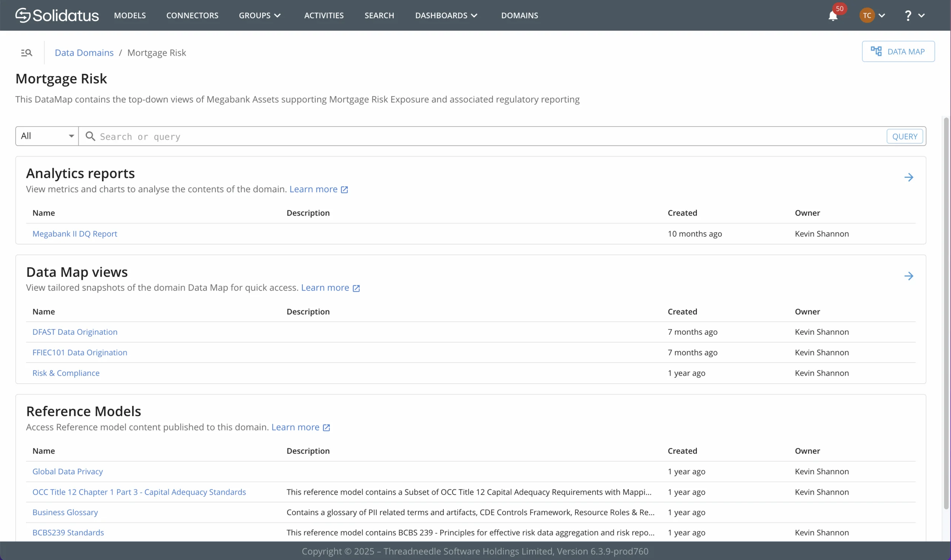Image resolution: width=951 pixels, height=560 pixels.
Task: Click the Analytics reports arrow icon
Action: click(909, 177)
